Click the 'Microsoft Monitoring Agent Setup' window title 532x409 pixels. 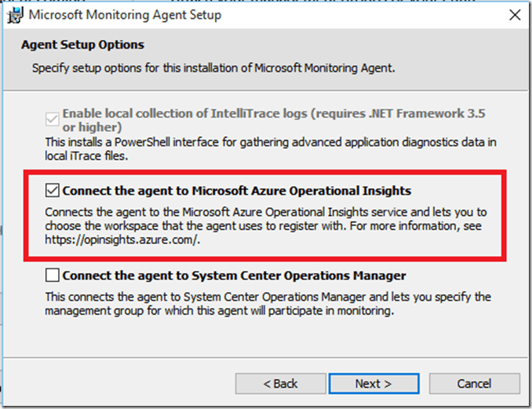[126, 15]
